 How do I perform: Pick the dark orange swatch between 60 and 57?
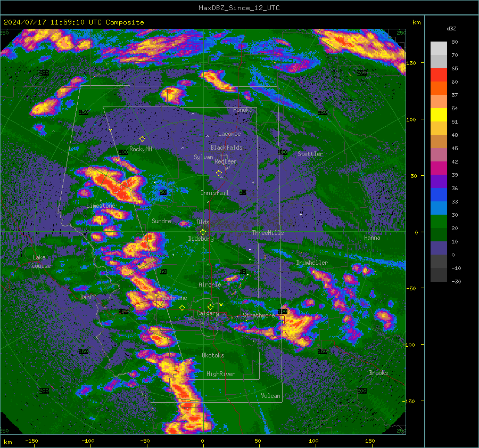point(439,88)
